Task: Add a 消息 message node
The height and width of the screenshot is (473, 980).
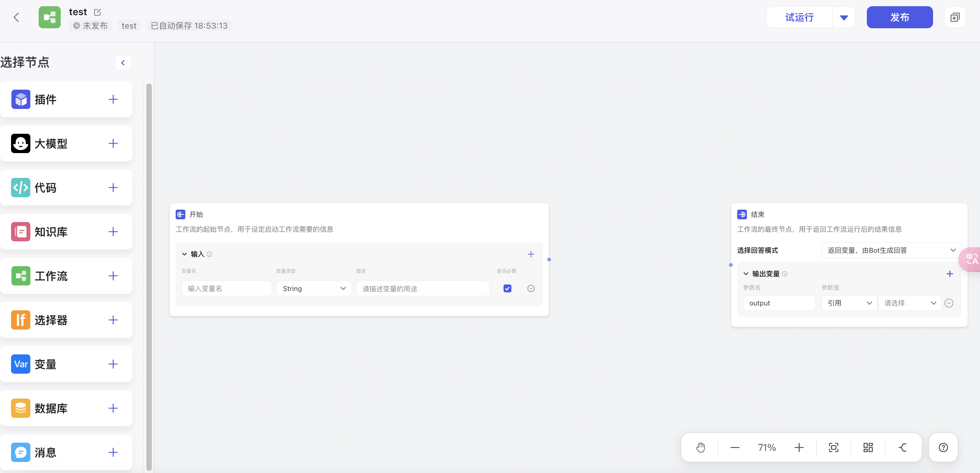Action: click(113, 452)
